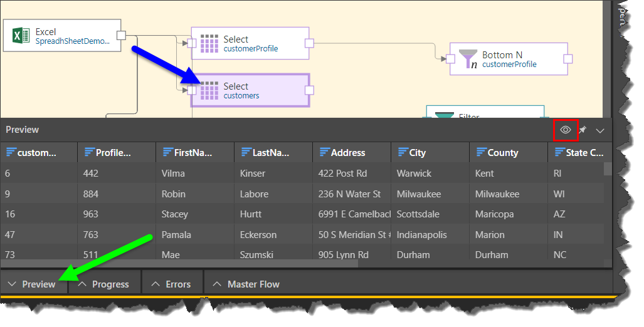
Task: Click the vertical scrollbar in the preview grid
Action: click(607, 169)
